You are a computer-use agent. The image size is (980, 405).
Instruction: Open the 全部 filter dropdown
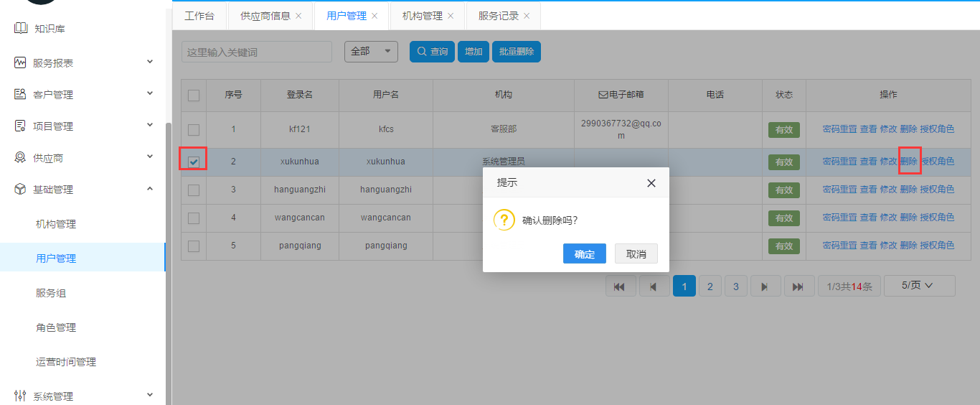point(371,52)
